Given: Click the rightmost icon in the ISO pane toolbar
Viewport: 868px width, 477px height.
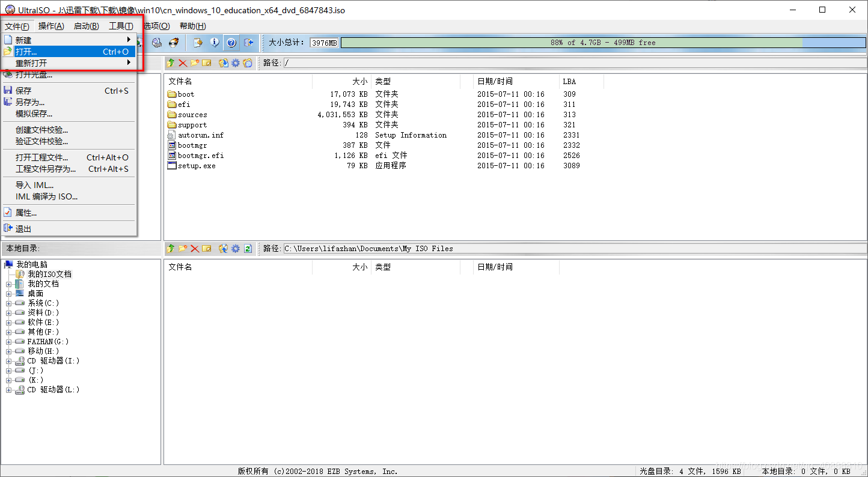Looking at the screenshot, I should point(247,62).
